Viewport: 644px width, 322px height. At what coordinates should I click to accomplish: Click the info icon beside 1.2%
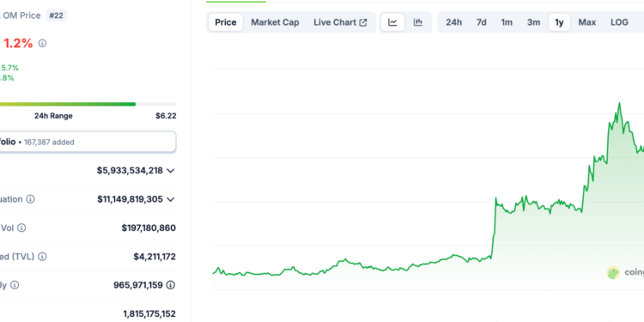point(42,43)
